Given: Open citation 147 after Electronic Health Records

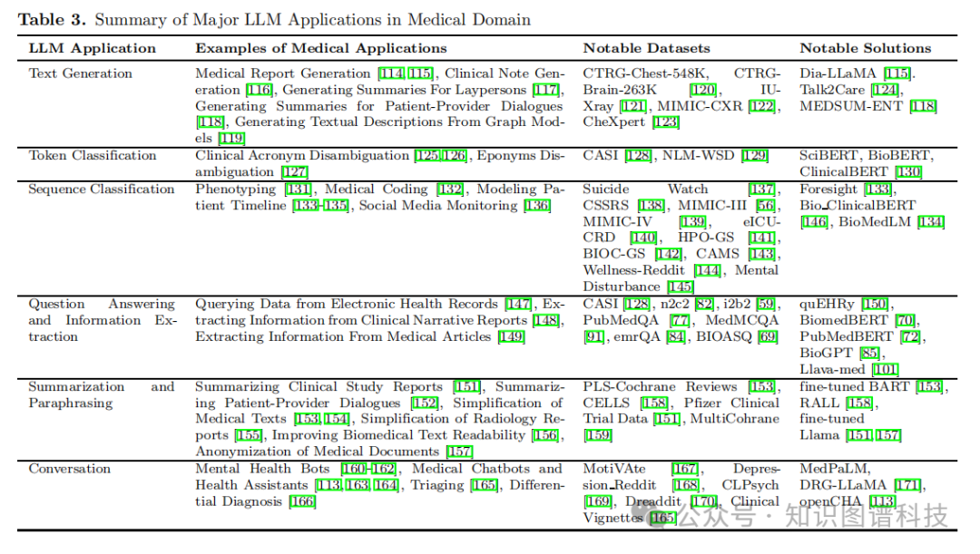Looking at the screenshot, I should click(519, 304).
